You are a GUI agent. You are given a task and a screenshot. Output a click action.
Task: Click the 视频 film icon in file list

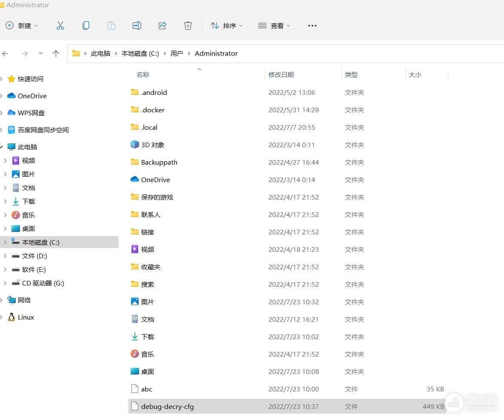pyautogui.click(x=135, y=249)
